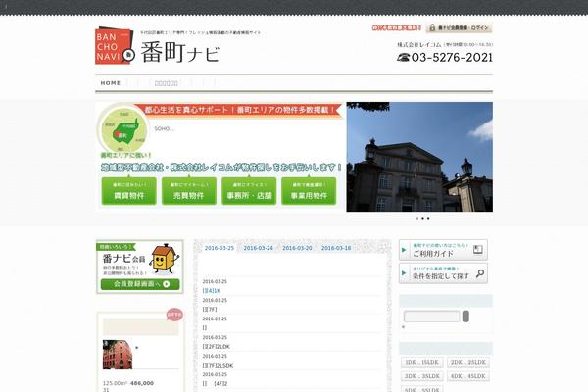The height and width of the screenshot is (392, 588).
Task: Switch to the 2016-03-20 tab
Action: point(297,248)
